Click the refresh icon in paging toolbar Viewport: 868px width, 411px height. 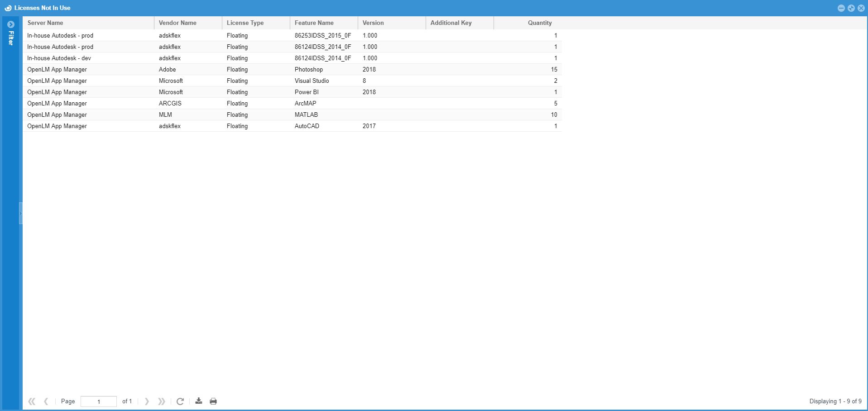[x=180, y=401]
